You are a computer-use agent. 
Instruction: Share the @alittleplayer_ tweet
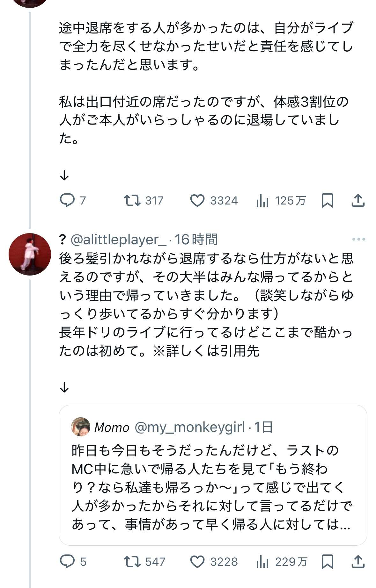click(358, 562)
